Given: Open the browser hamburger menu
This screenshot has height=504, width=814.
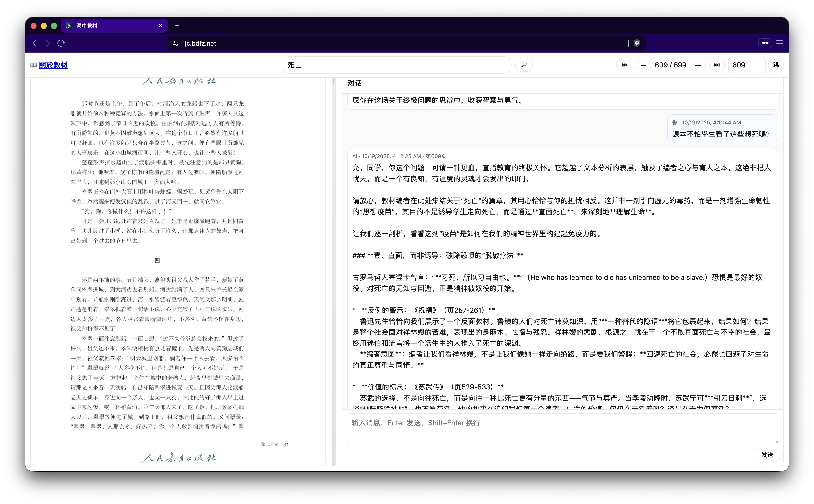Looking at the screenshot, I should click(x=779, y=43).
